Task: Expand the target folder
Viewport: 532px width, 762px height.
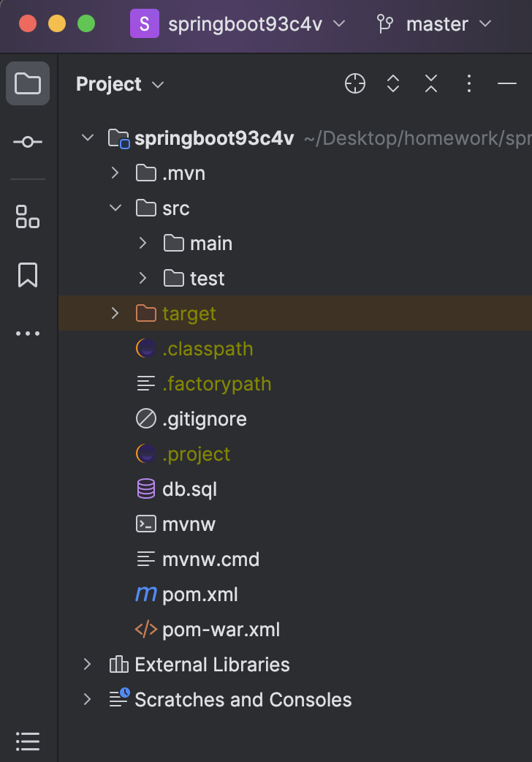Action: pyautogui.click(x=115, y=314)
